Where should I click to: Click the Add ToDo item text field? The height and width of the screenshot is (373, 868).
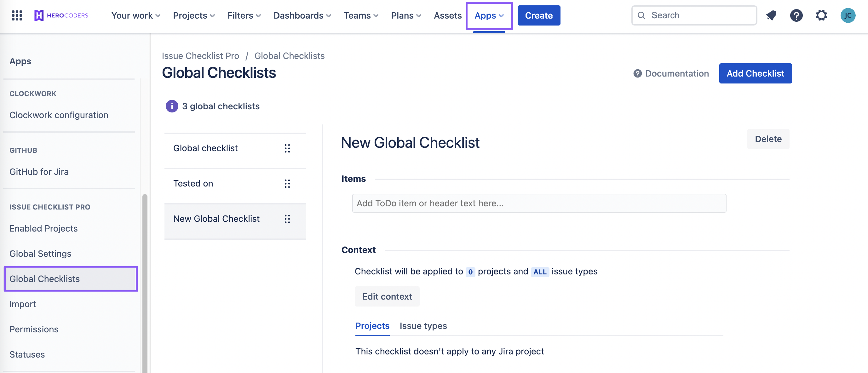[x=538, y=203]
